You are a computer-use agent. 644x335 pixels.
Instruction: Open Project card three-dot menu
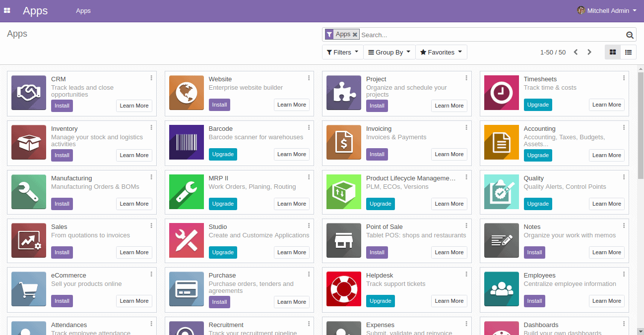pyautogui.click(x=466, y=78)
